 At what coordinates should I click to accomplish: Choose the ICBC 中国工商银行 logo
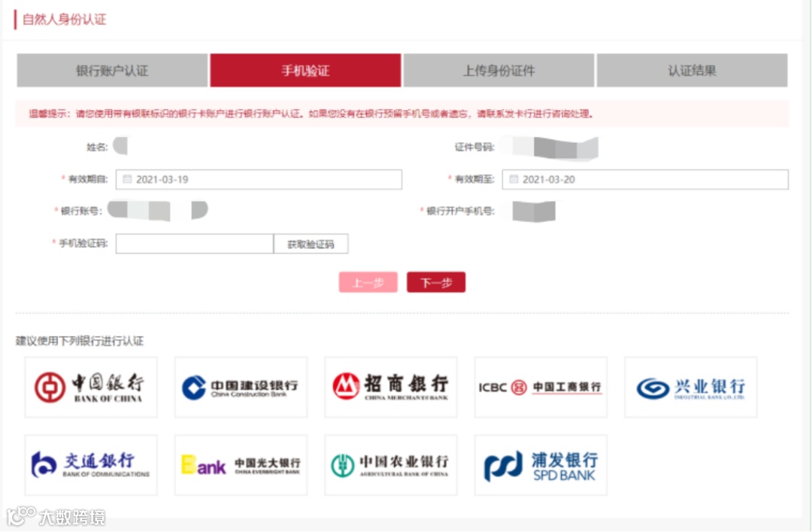click(x=541, y=388)
